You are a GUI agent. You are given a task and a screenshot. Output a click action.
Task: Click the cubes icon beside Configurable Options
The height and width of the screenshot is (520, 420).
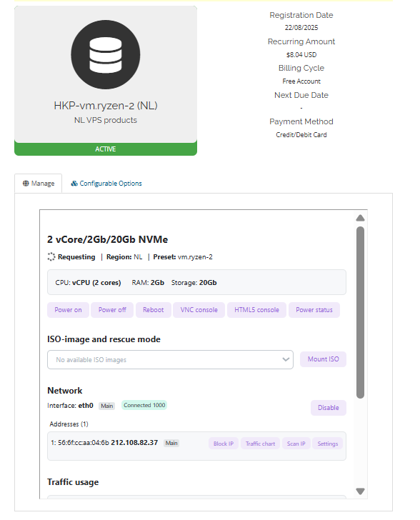pos(74,184)
